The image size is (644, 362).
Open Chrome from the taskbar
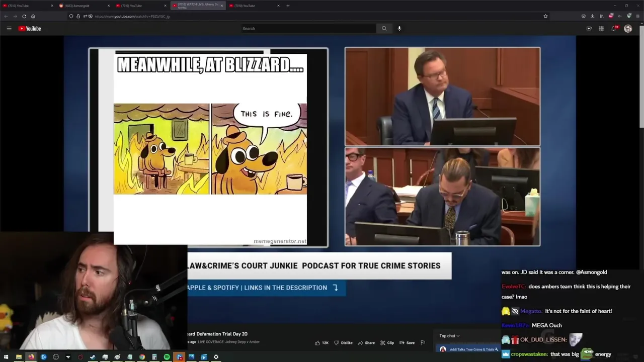pyautogui.click(x=142, y=357)
